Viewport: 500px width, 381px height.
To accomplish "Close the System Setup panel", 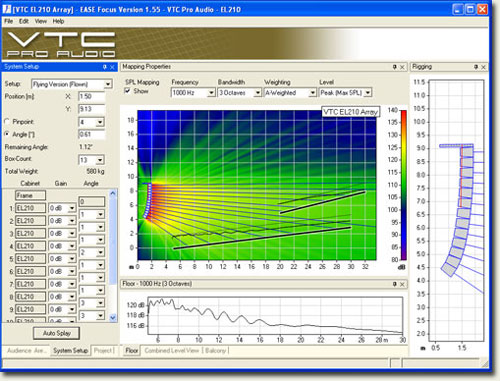I will 112,67.
